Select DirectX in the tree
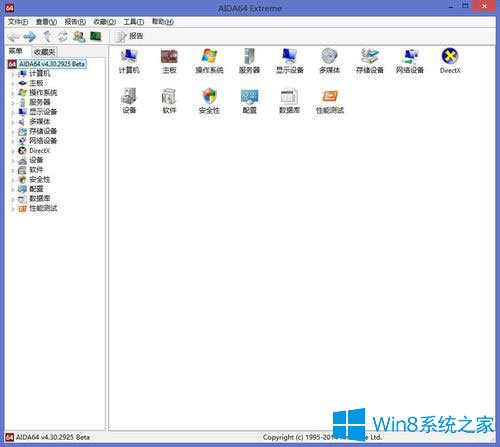Image resolution: width=500 pixels, height=447 pixels. 40,151
